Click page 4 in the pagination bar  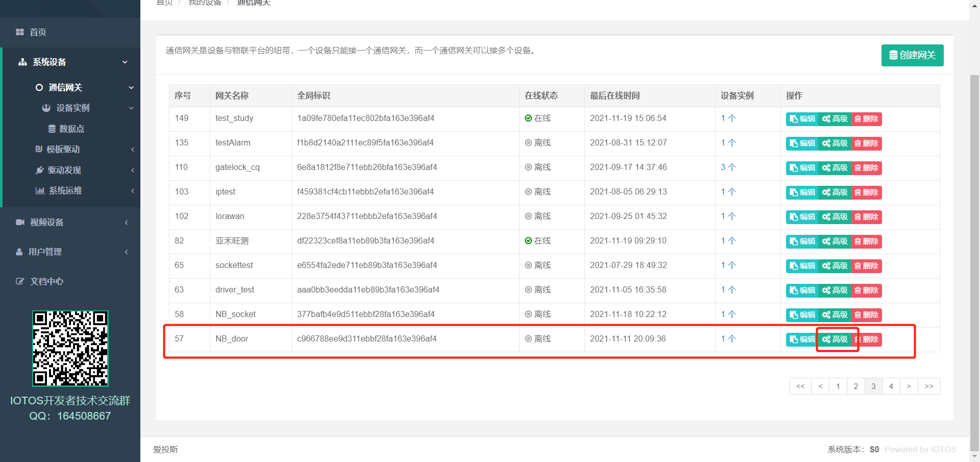(891, 386)
